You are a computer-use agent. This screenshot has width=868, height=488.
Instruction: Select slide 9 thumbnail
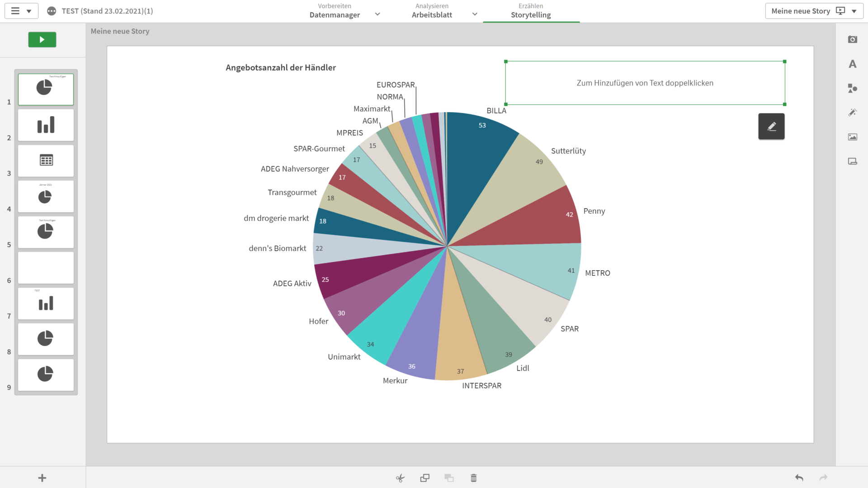pos(46,375)
